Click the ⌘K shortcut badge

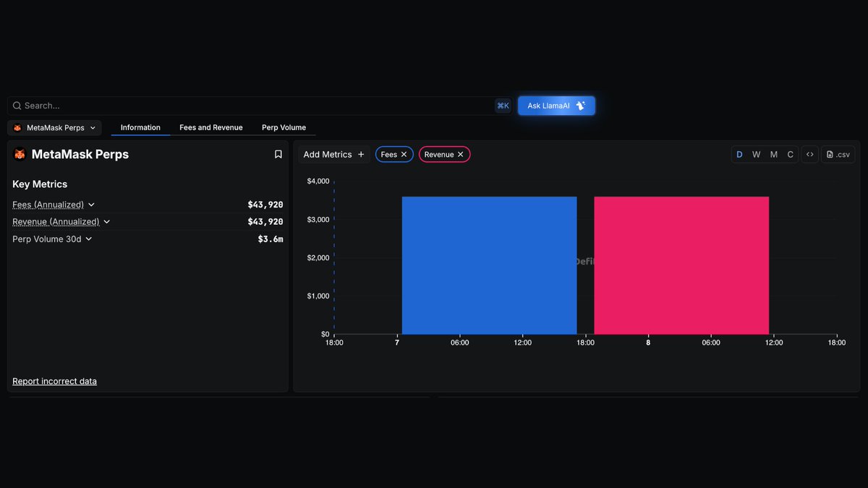coord(503,106)
